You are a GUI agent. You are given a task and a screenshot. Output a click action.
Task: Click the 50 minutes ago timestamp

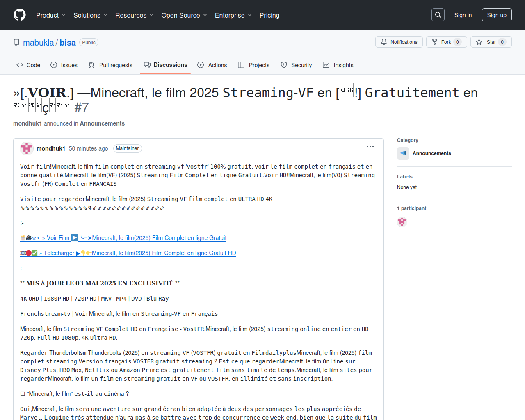[x=89, y=148]
